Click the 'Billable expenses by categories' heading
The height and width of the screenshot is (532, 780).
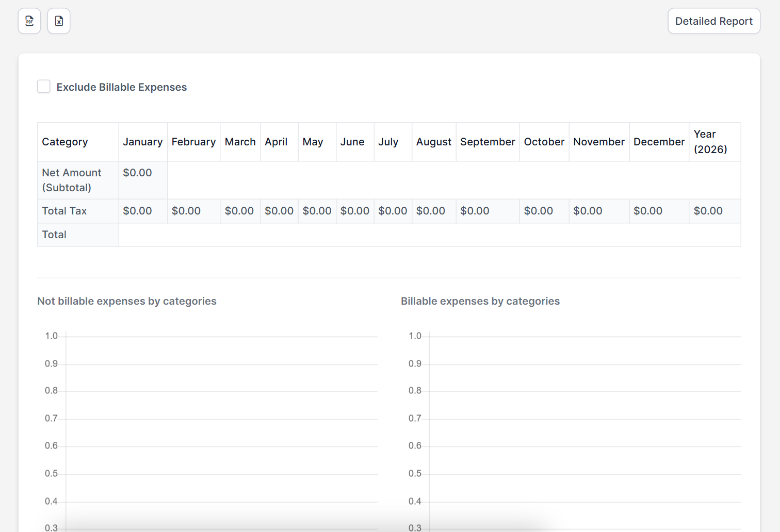[480, 301]
